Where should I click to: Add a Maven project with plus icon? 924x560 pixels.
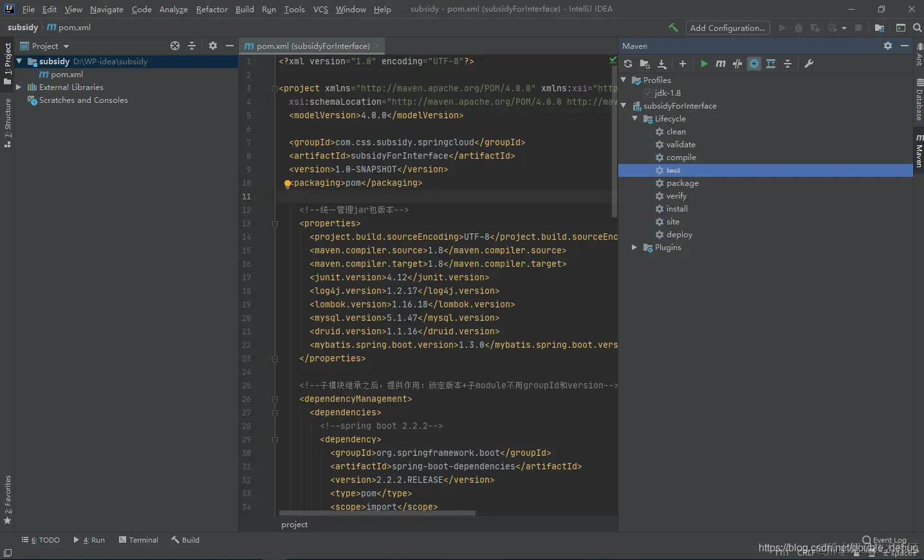[x=683, y=64]
